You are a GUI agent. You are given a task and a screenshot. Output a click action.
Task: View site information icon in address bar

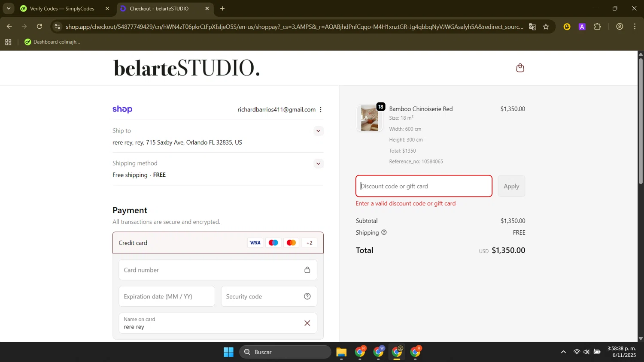pos(57,27)
